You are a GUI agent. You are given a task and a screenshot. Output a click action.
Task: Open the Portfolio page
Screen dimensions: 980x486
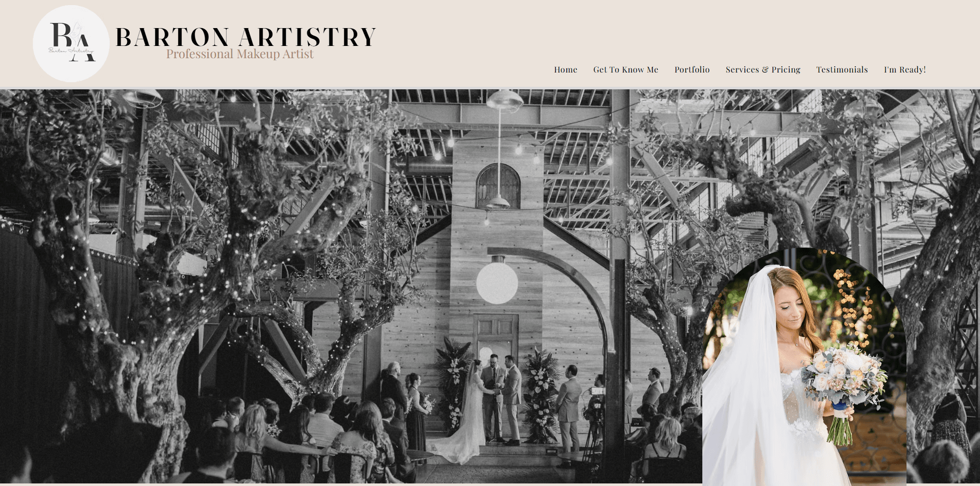(692, 69)
